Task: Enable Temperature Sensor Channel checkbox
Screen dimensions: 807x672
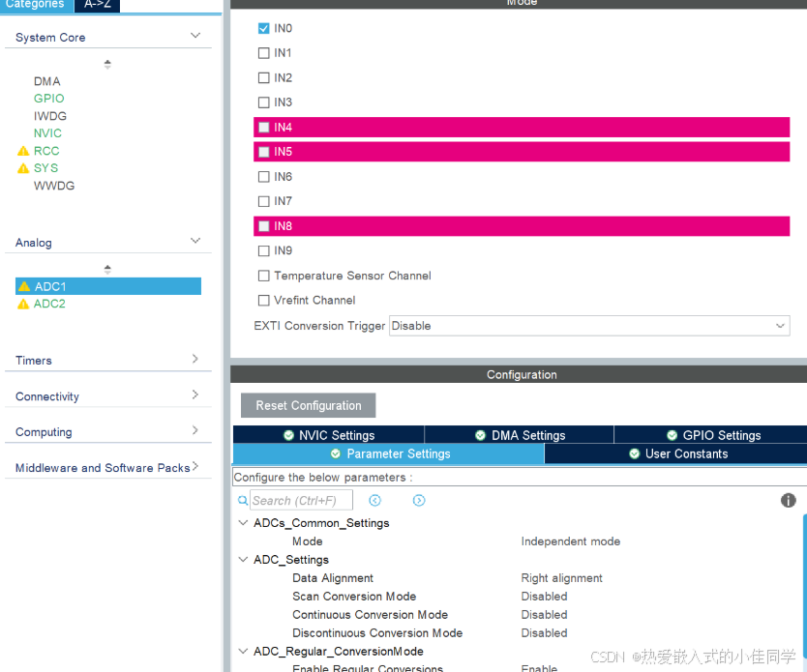Action: [263, 276]
